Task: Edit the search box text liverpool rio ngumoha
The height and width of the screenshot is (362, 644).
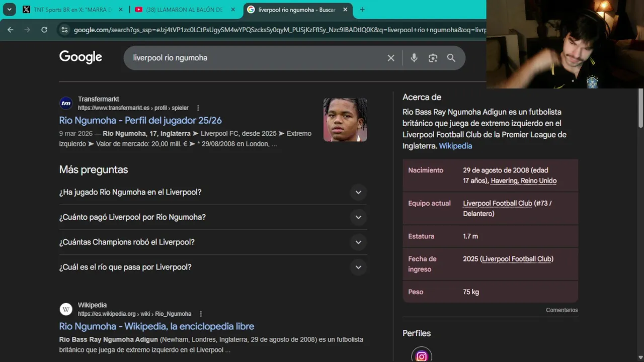Action: pos(170,58)
